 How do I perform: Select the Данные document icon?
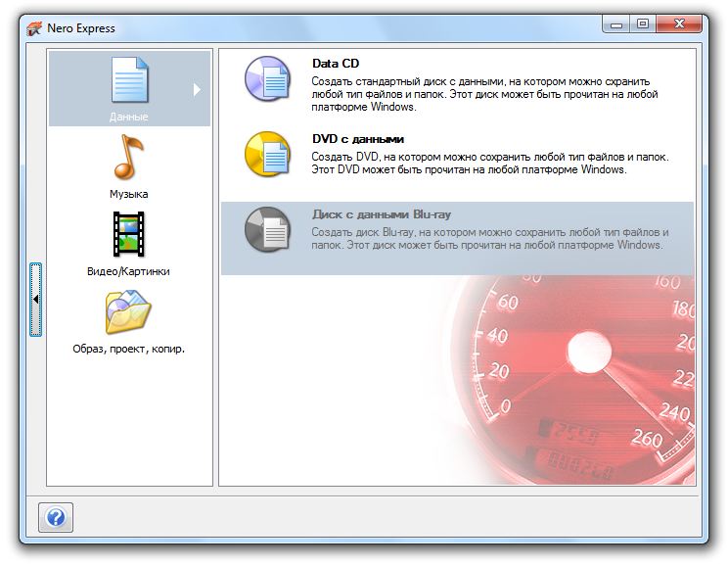click(x=129, y=80)
